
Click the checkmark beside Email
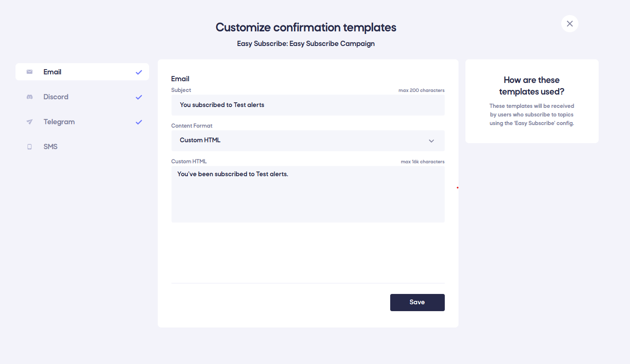(138, 72)
